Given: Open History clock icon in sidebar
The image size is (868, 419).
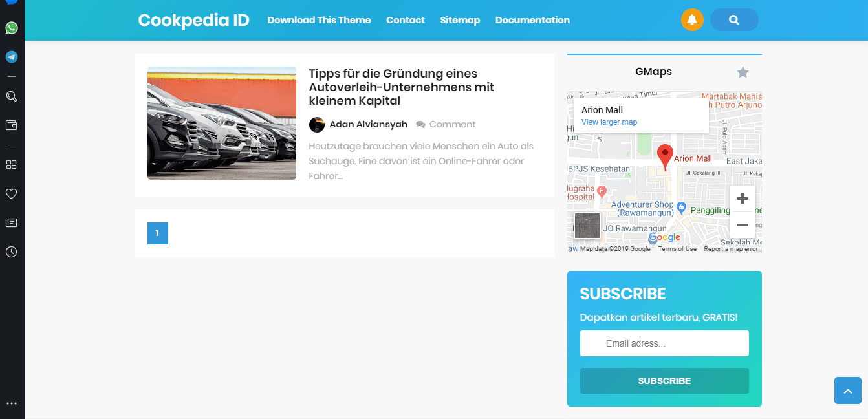Looking at the screenshot, I should (x=12, y=252).
